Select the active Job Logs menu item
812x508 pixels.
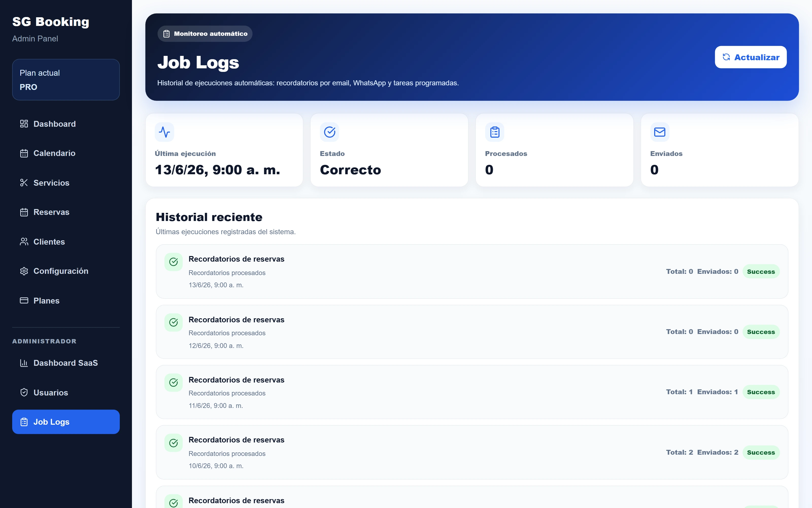[66, 422]
